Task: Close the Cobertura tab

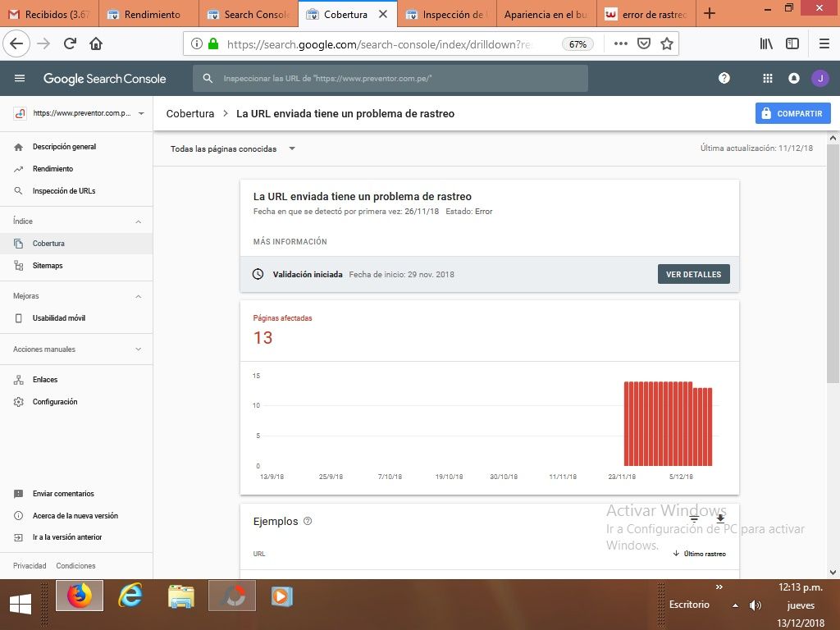Action: (x=383, y=15)
